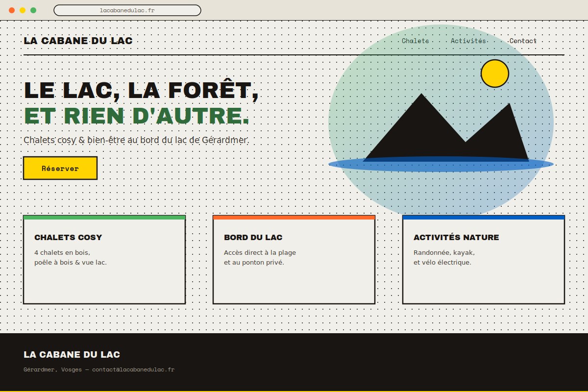
Task: Click the text "poêle à bois & vue lac."
Action: [71, 262]
